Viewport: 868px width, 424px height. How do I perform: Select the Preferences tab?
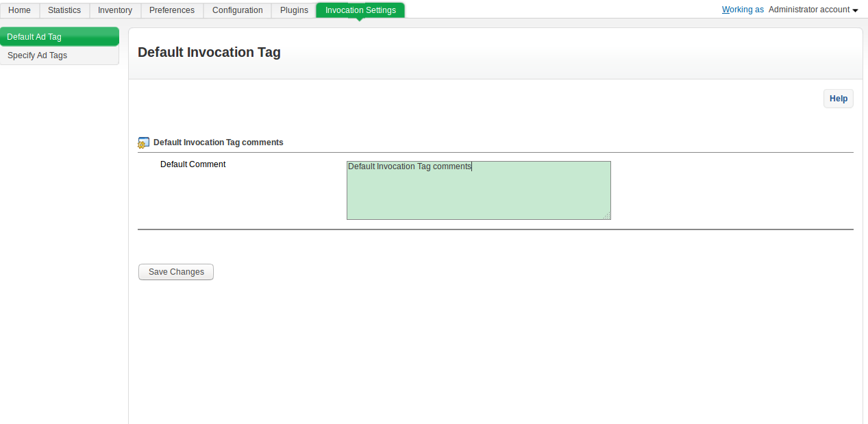[172, 10]
